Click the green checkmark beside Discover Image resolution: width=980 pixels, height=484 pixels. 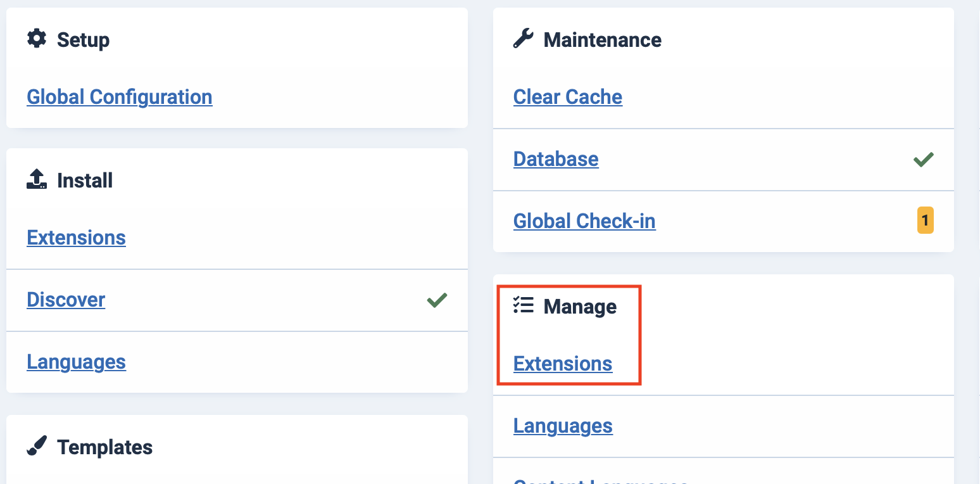[437, 300]
